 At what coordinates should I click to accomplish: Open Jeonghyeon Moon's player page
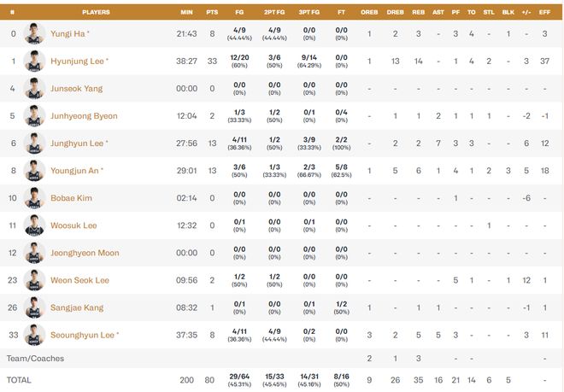84,253
